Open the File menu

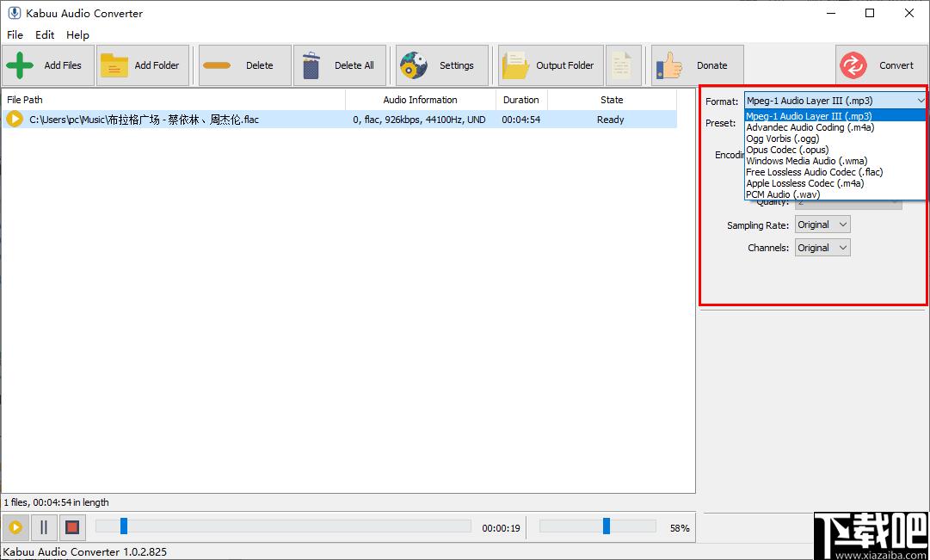[x=15, y=35]
